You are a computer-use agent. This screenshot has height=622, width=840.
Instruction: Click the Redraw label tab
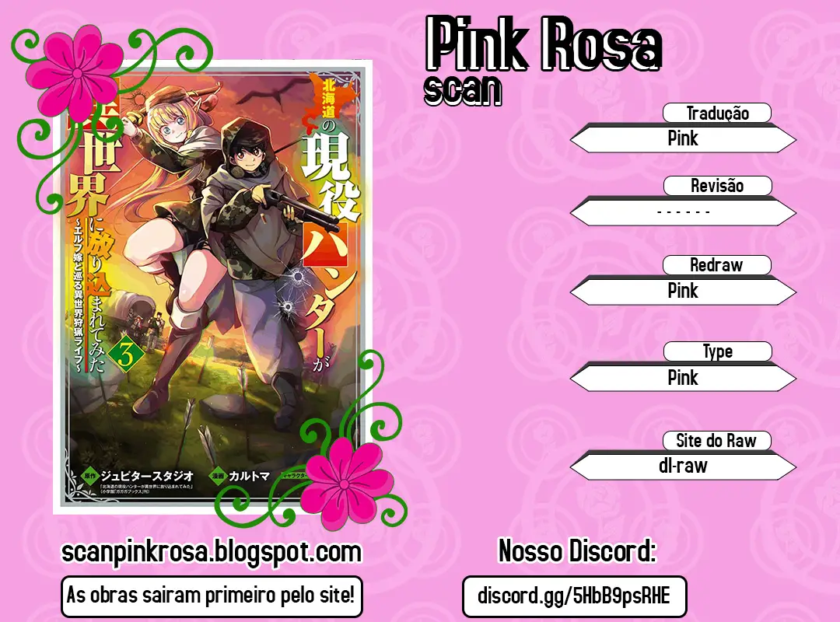(717, 264)
